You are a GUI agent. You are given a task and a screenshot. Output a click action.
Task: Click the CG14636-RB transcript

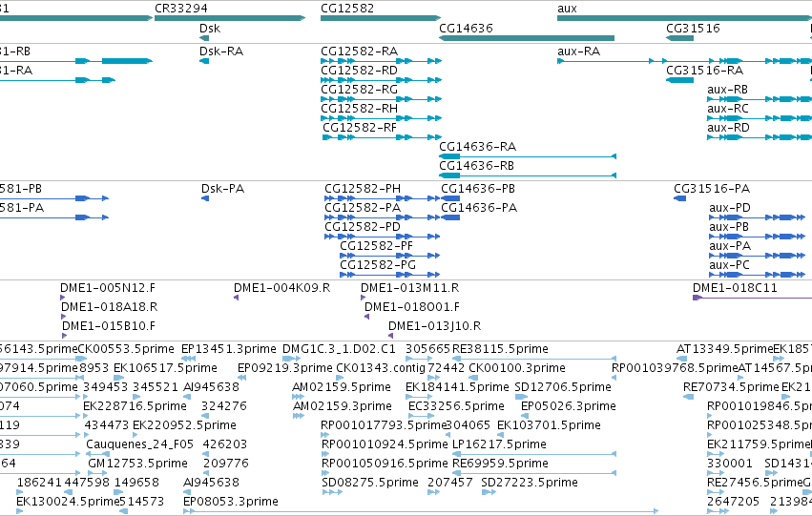[528, 175]
